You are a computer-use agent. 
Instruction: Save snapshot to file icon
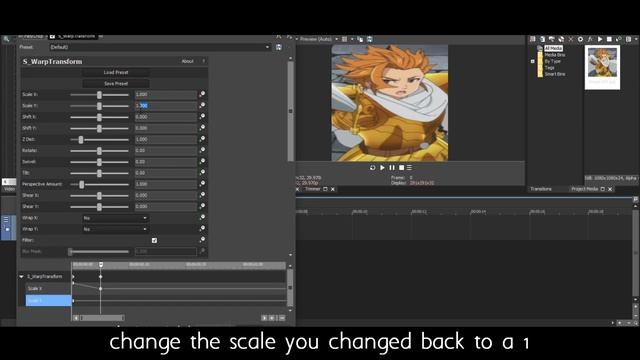[x=369, y=39]
